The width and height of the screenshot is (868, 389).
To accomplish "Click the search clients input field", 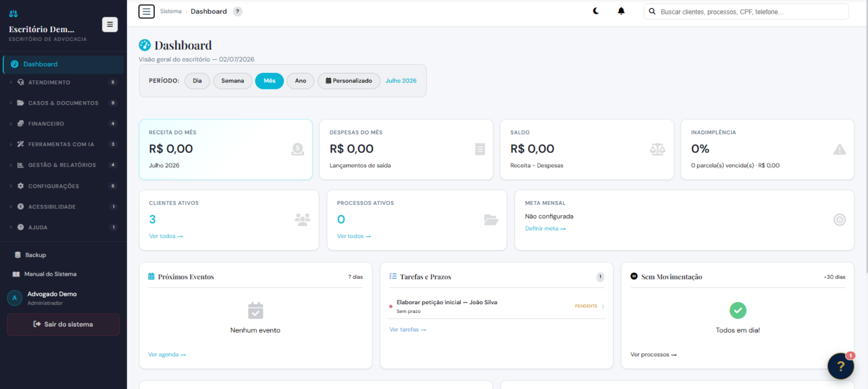I will coord(746,12).
